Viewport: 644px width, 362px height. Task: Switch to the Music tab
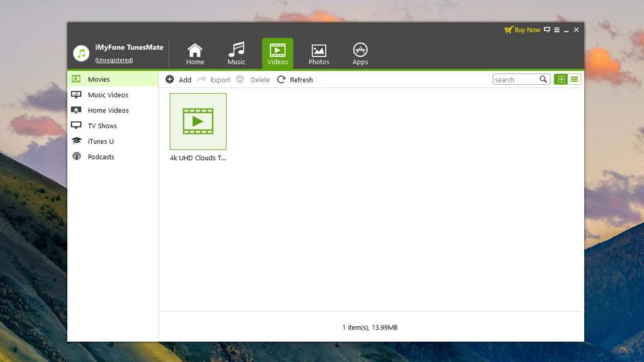click(x=236, y=54)
